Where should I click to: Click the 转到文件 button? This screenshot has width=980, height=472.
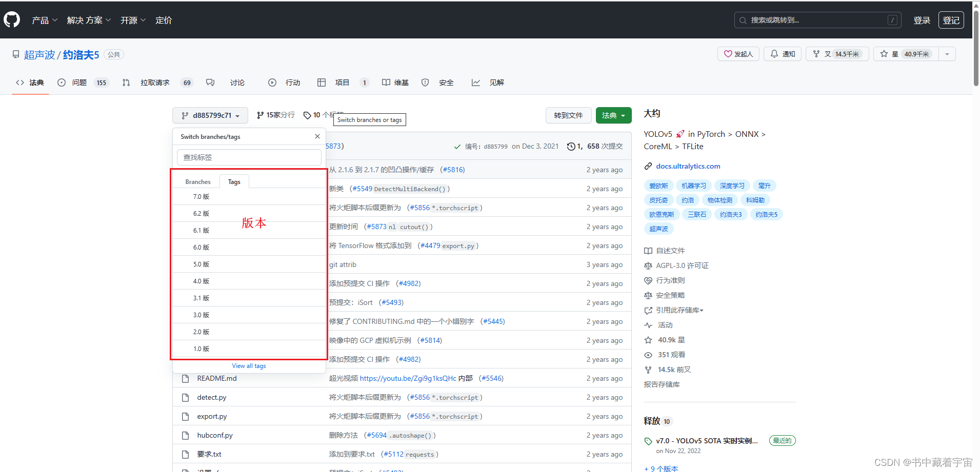(x=568, y=115)
